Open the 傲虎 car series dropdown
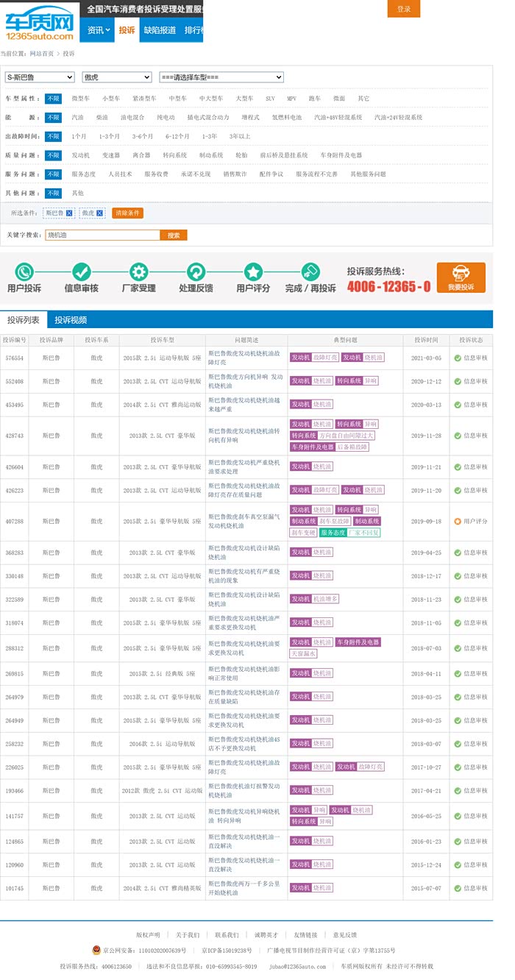The image size is (515, 980). 116,77
